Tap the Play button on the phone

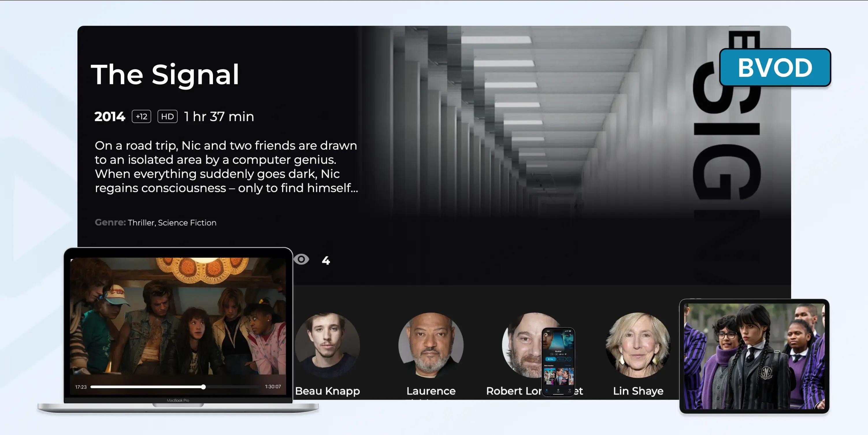pyautogui.click(x=550, y=359)
